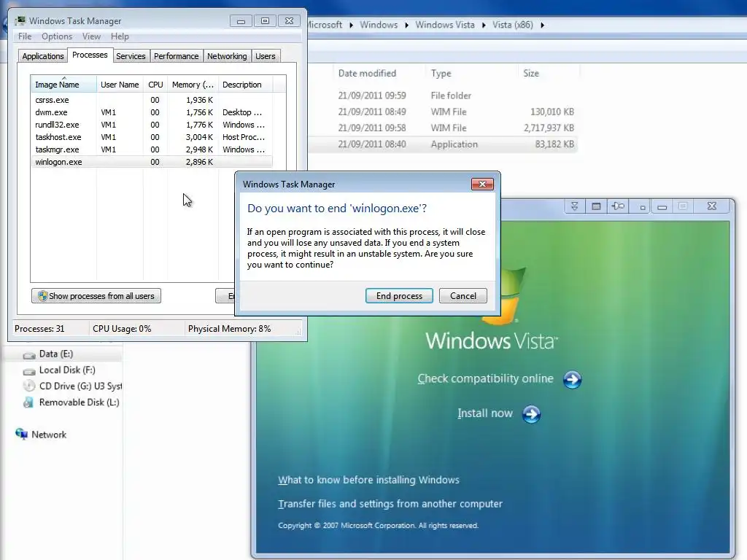Select the Removable Disk (L:) icon

[29, 402]
